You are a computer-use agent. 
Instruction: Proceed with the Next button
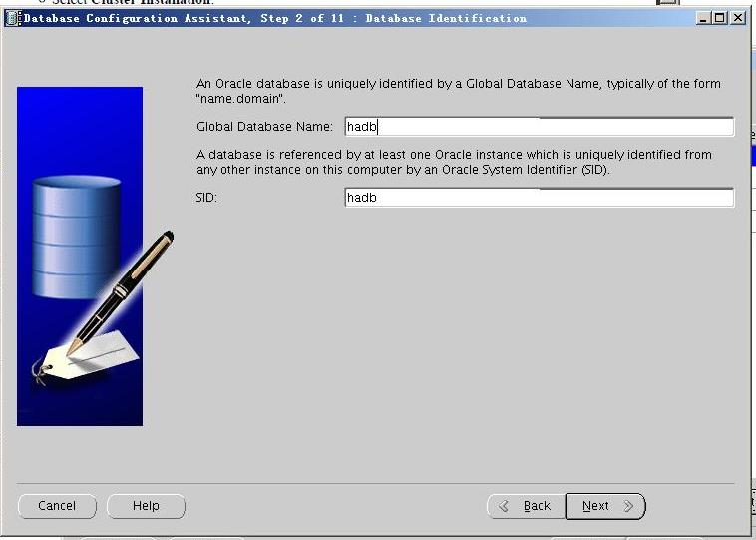[605, 506]
